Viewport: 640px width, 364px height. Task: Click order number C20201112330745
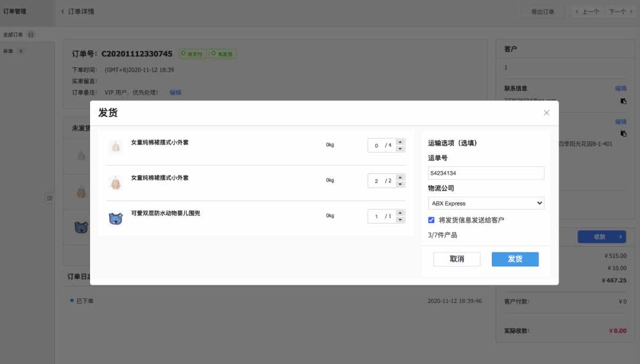point(137,54)
